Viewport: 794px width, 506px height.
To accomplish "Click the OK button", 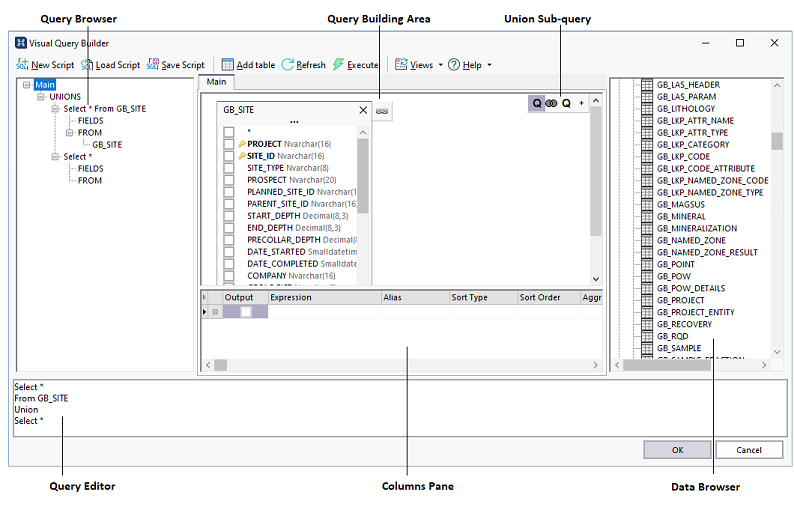I will (x=677, y=450).
